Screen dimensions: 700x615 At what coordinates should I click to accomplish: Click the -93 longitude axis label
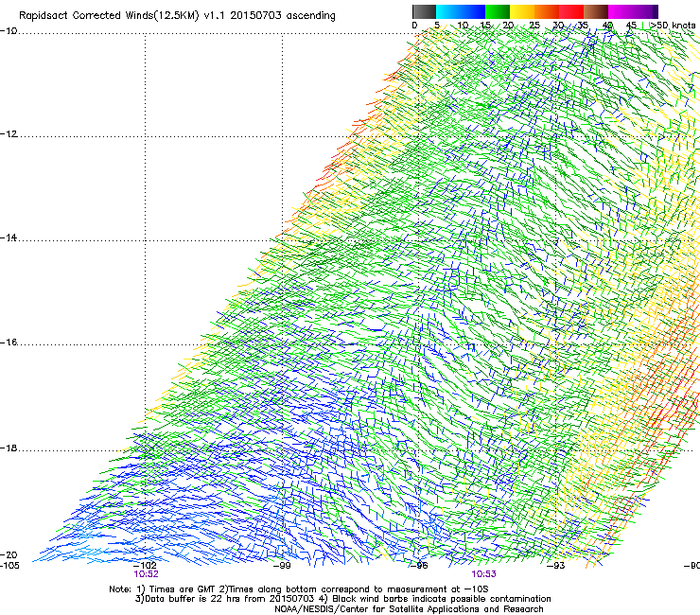[x=556, y=566]
